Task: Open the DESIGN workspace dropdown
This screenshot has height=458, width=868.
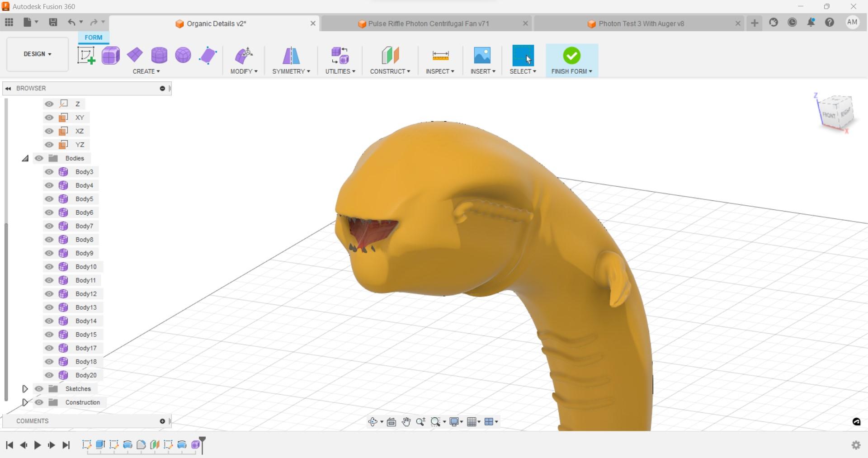Action: [x=38, y=54]
